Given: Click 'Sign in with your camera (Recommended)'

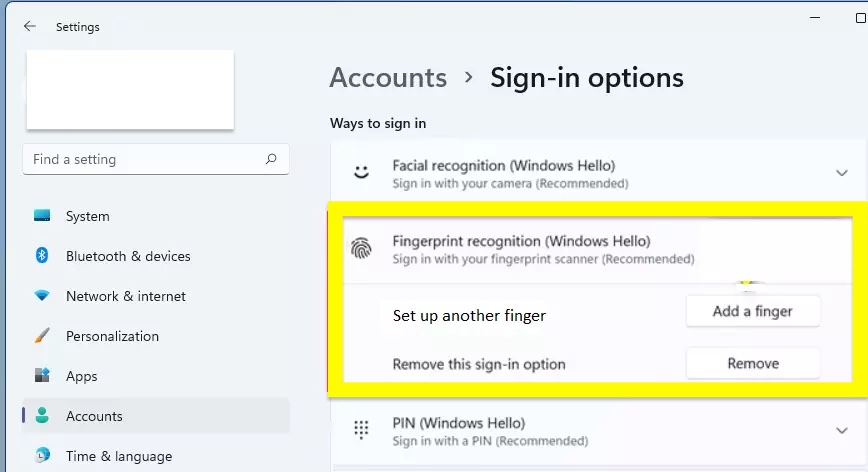Looking at the screenshot, I should pos(510,183).
